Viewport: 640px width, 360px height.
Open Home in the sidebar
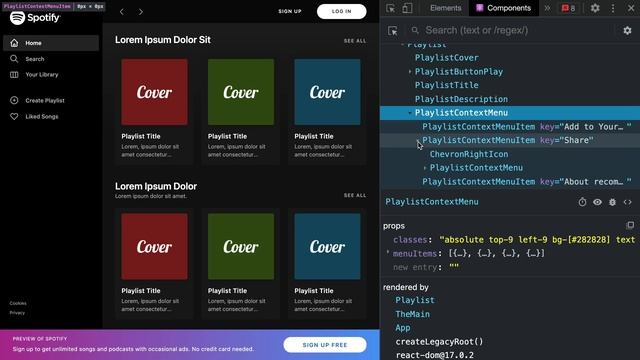(51, 43)
